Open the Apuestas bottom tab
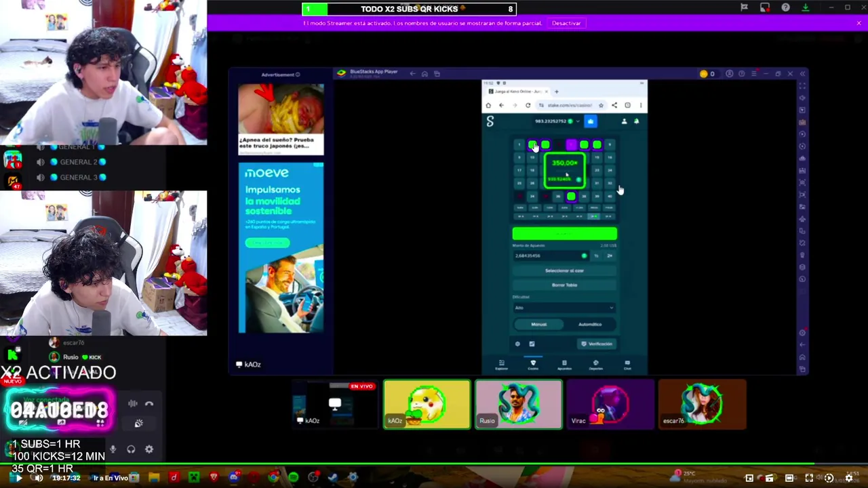 [x=564, y=365]
